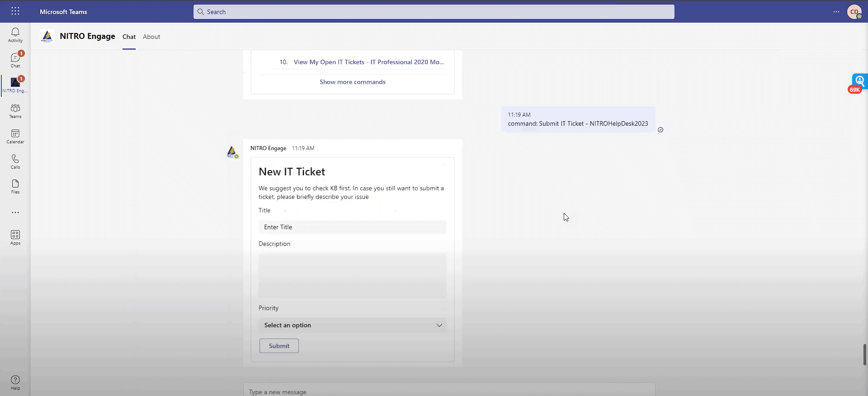868x396 pixels.
Task: Click the sent command message bubble
Action: (578, 119)
